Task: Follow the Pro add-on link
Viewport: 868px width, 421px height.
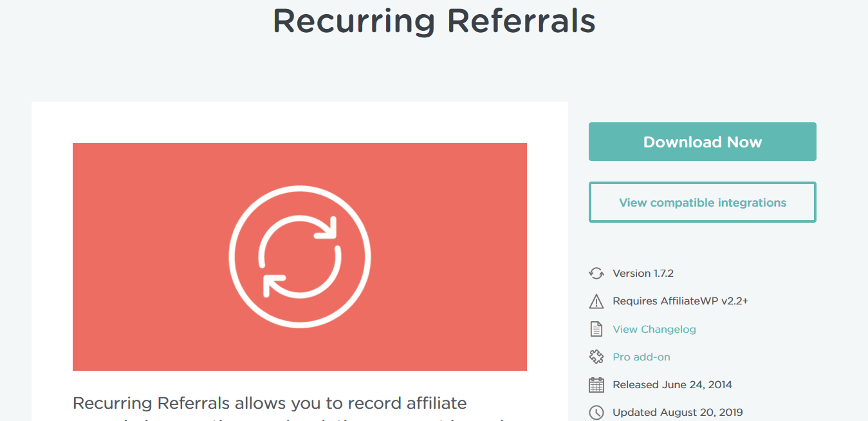Action: pos(642,357)
